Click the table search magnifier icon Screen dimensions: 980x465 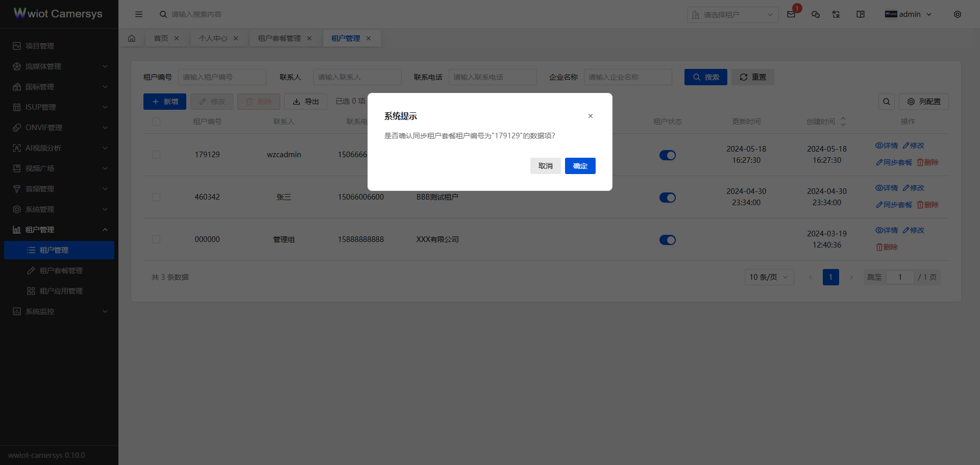point(887,102)
